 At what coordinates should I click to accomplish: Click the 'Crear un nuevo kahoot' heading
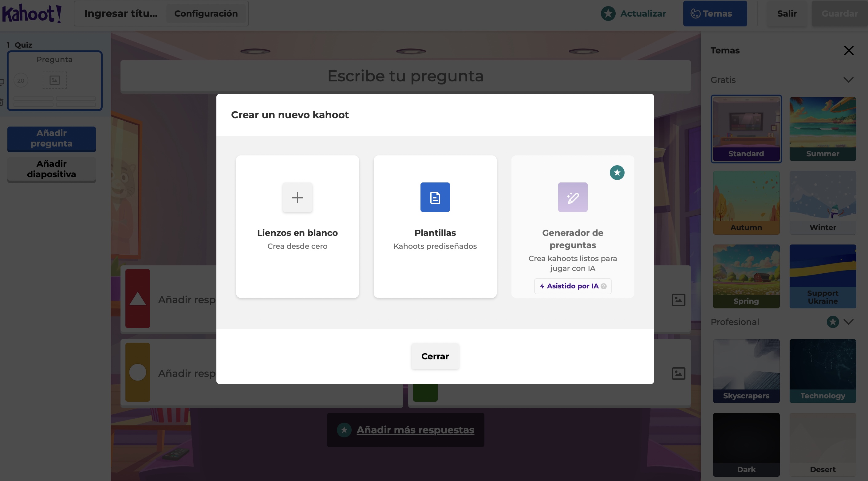290,115
